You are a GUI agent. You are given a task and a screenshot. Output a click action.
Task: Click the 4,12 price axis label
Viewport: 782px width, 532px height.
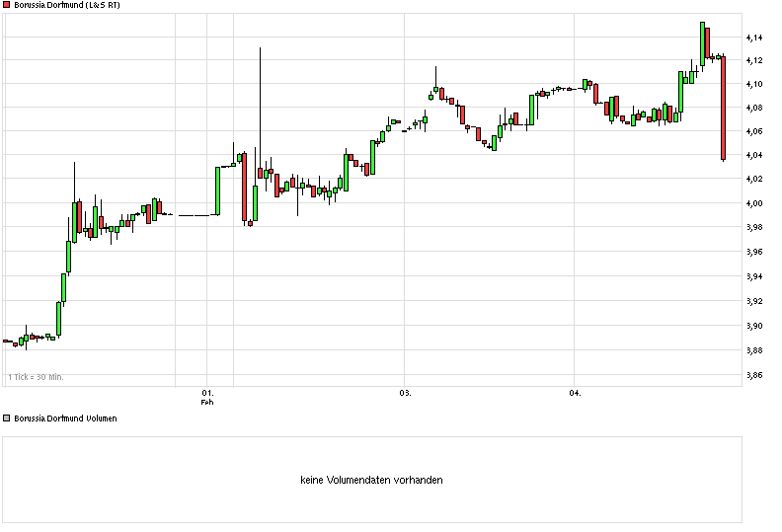754,60
